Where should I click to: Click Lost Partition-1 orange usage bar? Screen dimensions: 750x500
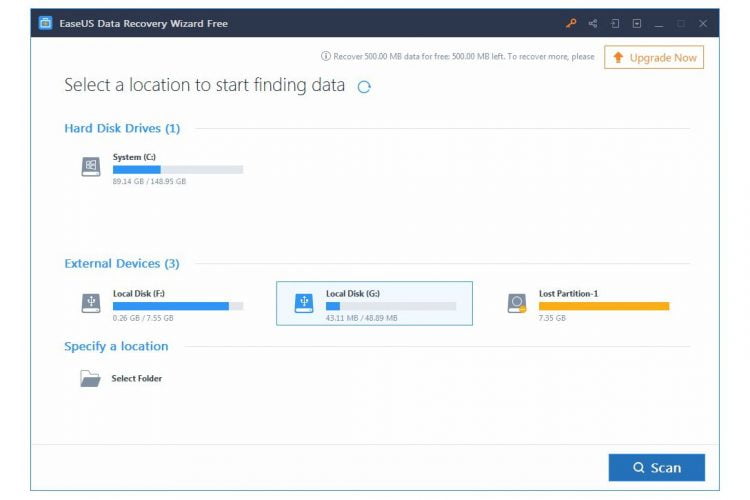pos(604,306)
